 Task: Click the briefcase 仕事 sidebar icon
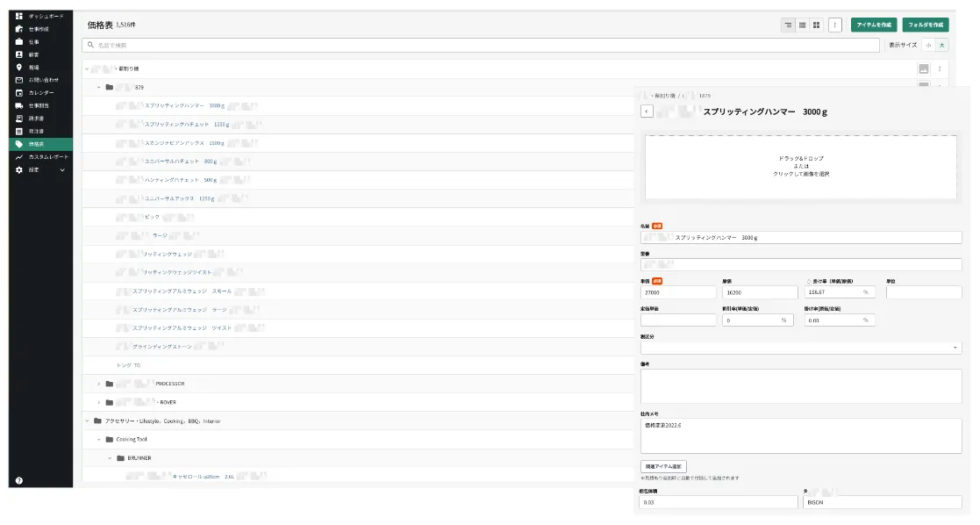[x=18, y=42]
